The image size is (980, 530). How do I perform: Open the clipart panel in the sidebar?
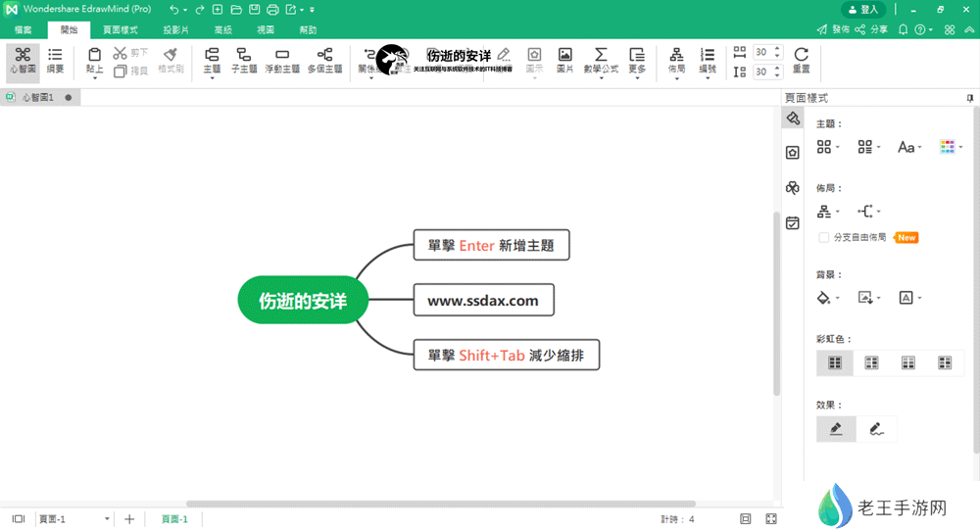coord(792,188)
